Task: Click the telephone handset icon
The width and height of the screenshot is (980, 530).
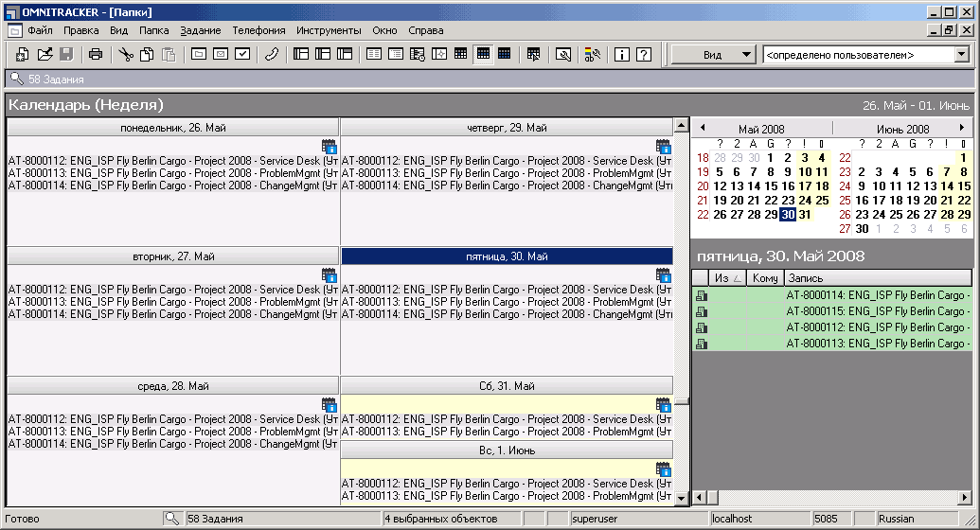Action: click(271, 54)
